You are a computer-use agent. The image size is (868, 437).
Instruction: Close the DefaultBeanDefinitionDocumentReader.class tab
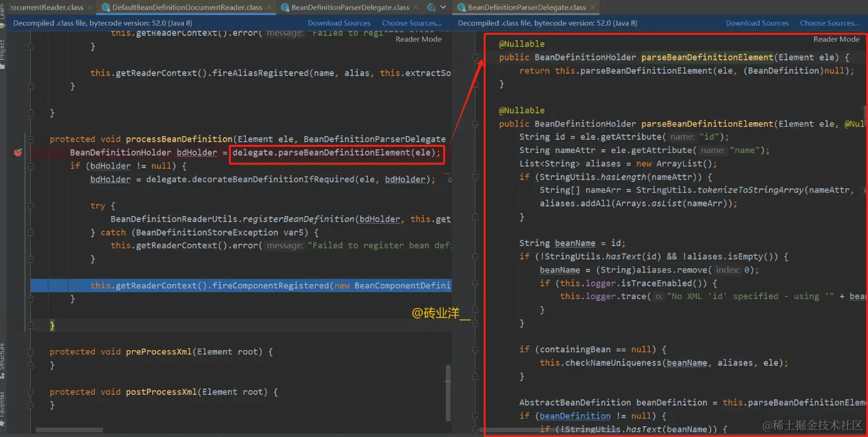pos(269,8)
